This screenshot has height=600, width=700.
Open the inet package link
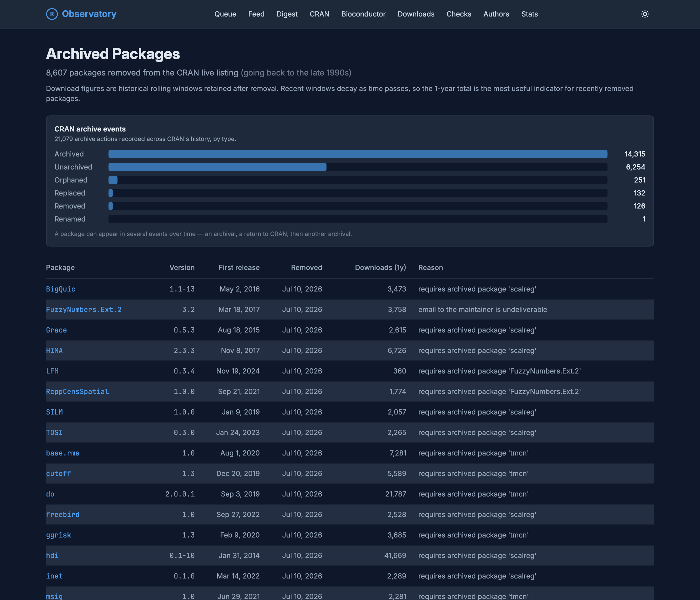tap(54, 576)
